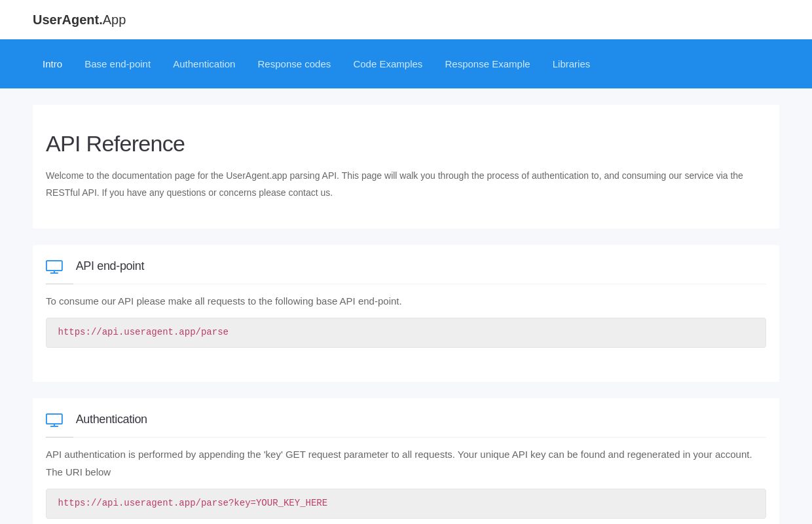Screen dimensions: 812x524
Task: Click paragraph about the 'key' GET parameter
Action: pos(399,463)
